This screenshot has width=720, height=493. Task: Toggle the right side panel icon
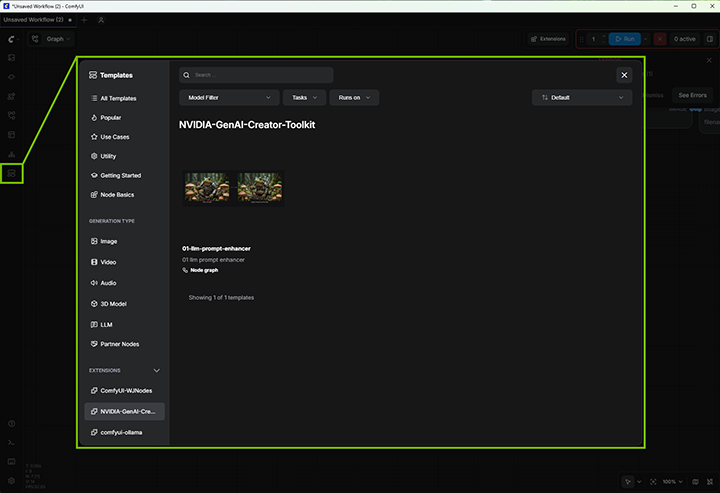click(709, 39)
